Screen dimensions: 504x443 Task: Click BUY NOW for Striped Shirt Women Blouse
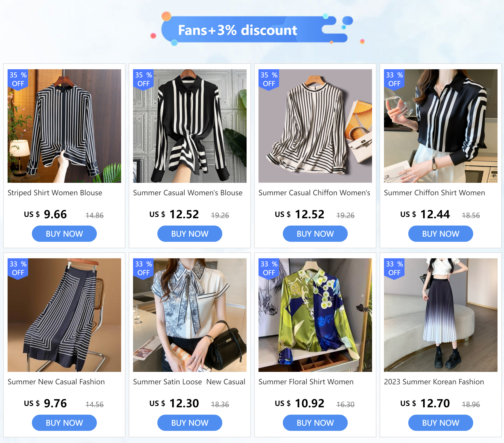pos(64,234)
